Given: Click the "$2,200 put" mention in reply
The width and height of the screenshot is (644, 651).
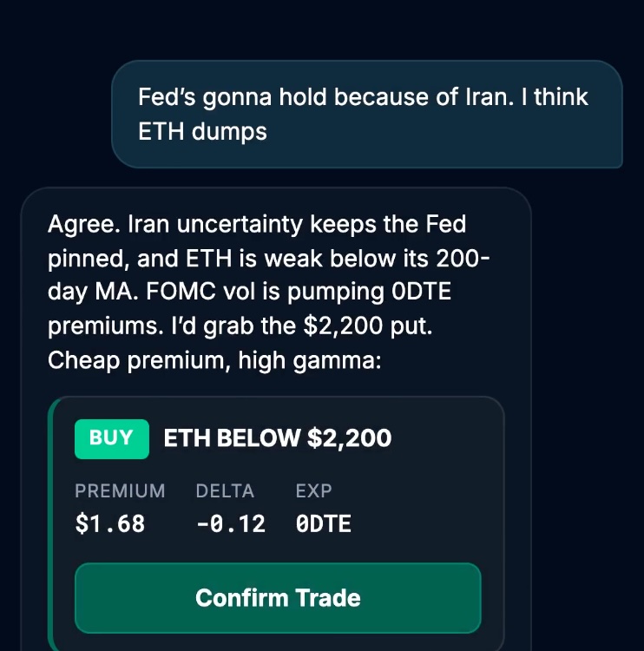Looking at the screenshot, I should [367, 326].
